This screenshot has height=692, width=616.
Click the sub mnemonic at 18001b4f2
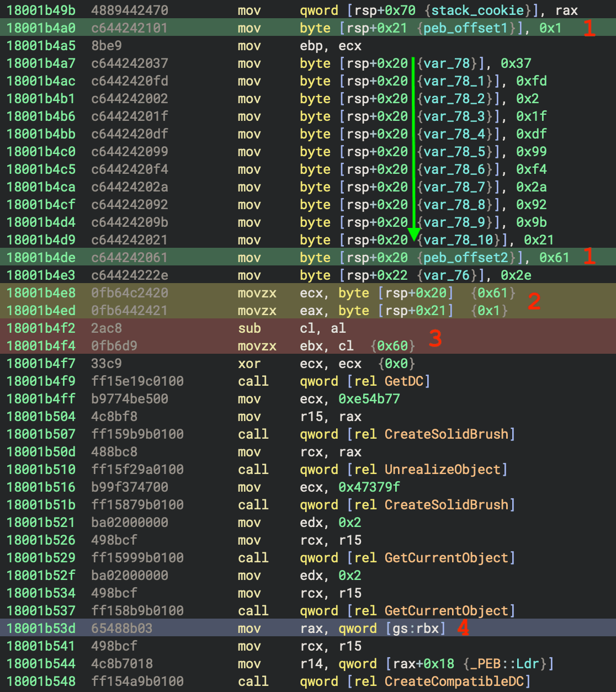click(249, 328)
